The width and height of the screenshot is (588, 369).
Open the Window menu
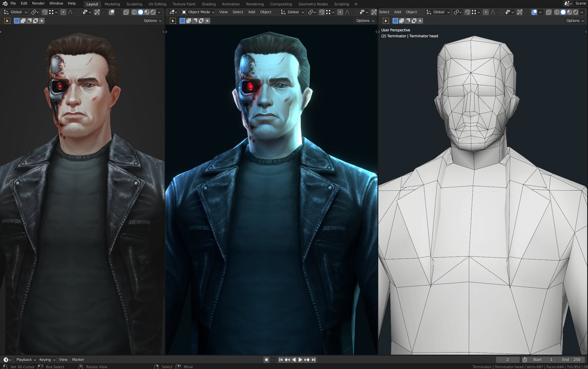pos(56,3)
